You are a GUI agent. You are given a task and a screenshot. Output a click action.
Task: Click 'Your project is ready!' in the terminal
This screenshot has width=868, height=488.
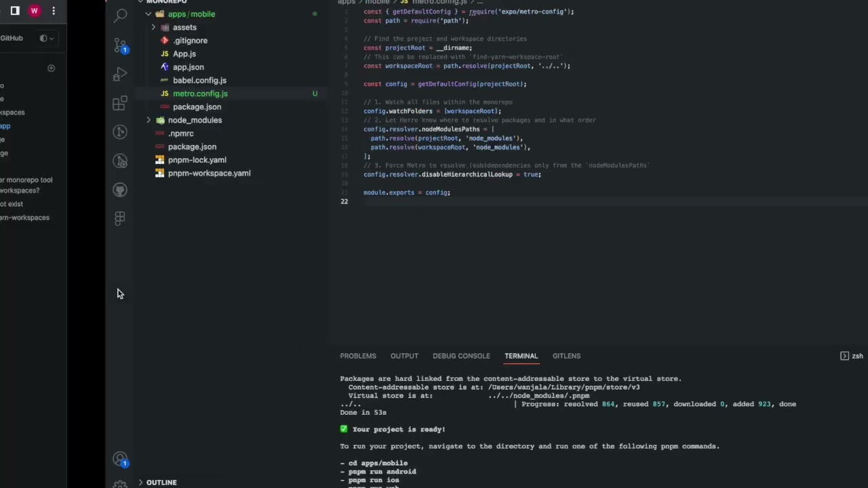click(x=399, y=429)
